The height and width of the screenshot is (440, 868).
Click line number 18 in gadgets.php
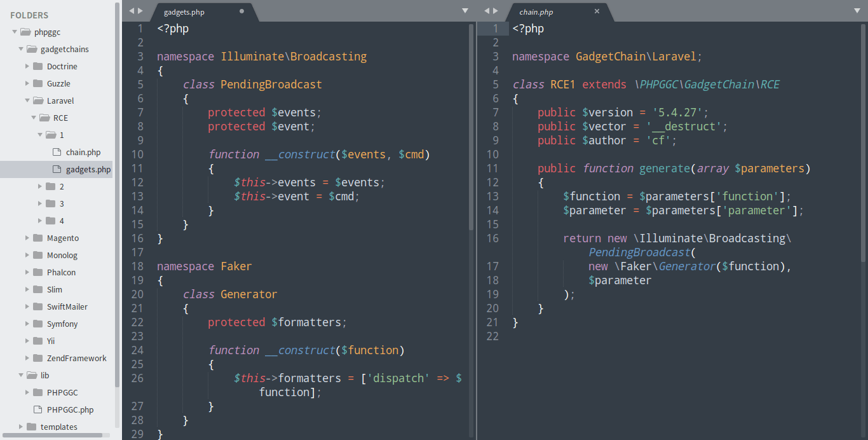tap(137, 266)
